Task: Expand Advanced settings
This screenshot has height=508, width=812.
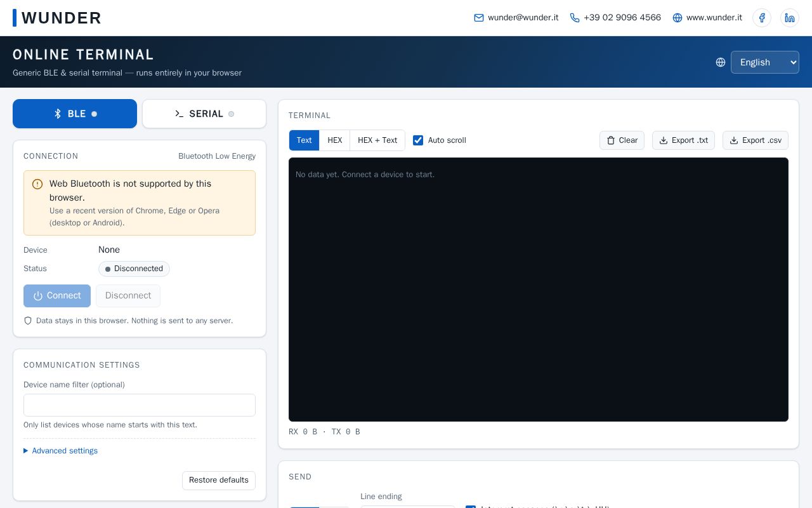Action: tap(61, 451)
